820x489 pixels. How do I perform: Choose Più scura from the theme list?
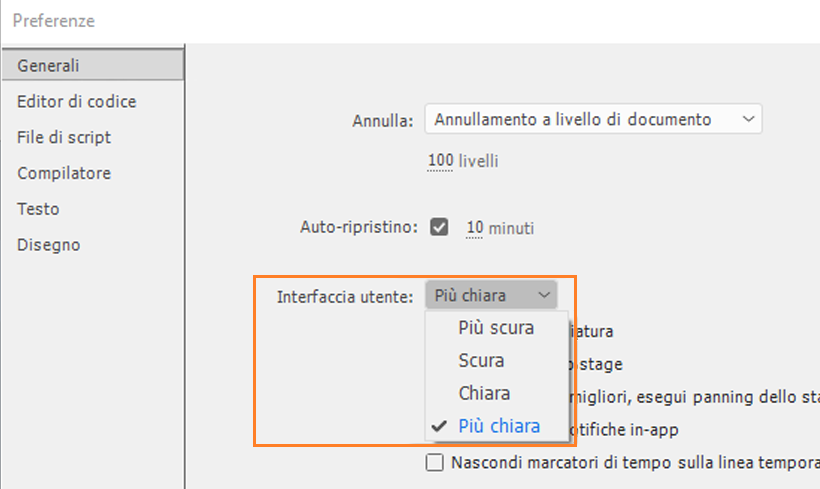point(496,328)
